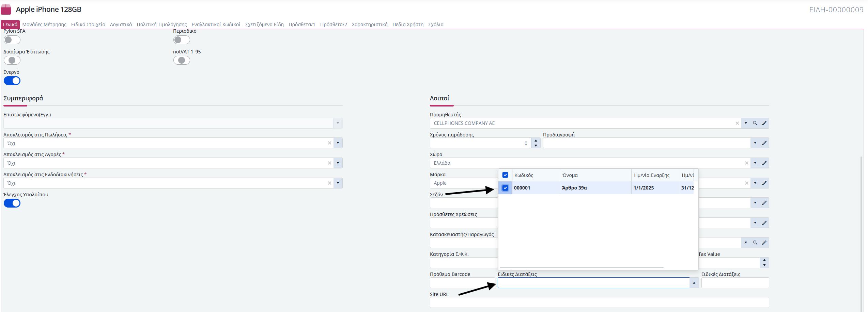This screenshot has height=312, width=868.
Task: Sort popup list by Όνομα column
Action: click(x=595, y=175)
